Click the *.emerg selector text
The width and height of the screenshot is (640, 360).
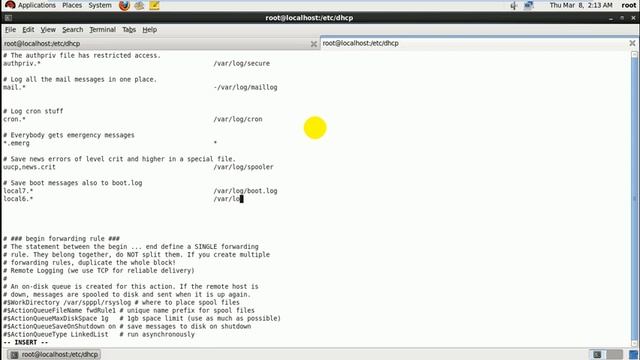point(16,143)
